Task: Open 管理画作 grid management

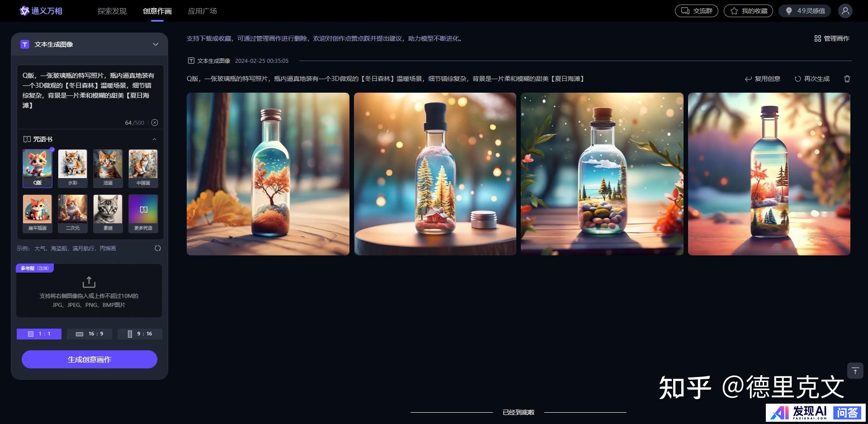Action: tap(832, 38)
